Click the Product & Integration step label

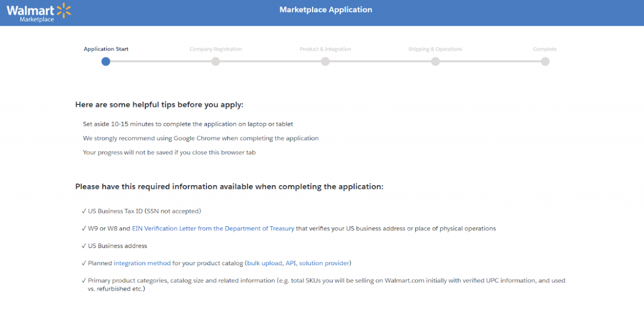point(325,49)
